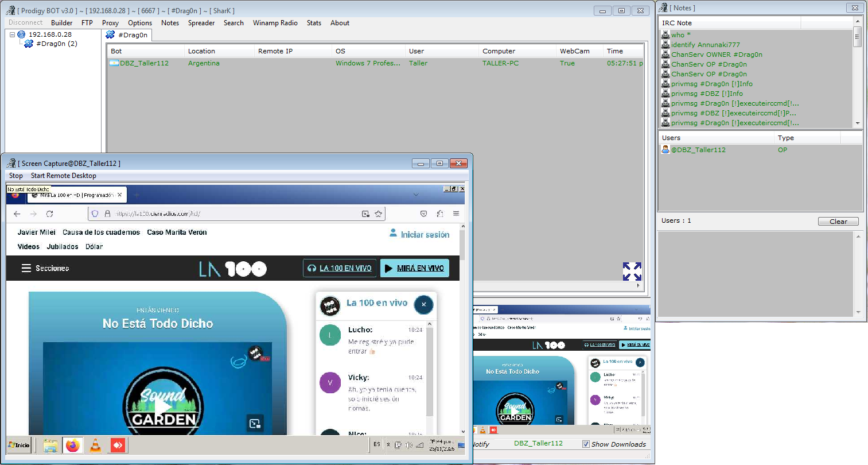Click the file explorer folder icon in the taskbar

[50, 445]
